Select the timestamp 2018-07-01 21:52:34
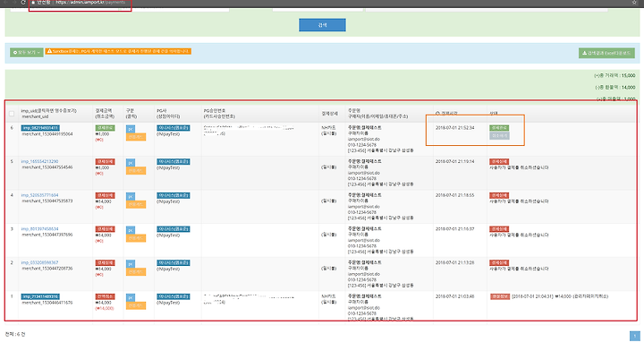The image size is (644, 351). click(x=454, y=128)
